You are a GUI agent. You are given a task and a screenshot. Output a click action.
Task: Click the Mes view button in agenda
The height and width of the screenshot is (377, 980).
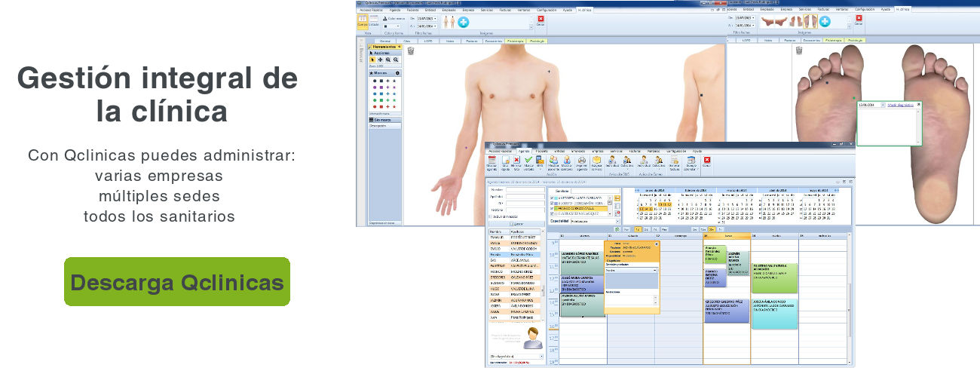click(664, 229)
